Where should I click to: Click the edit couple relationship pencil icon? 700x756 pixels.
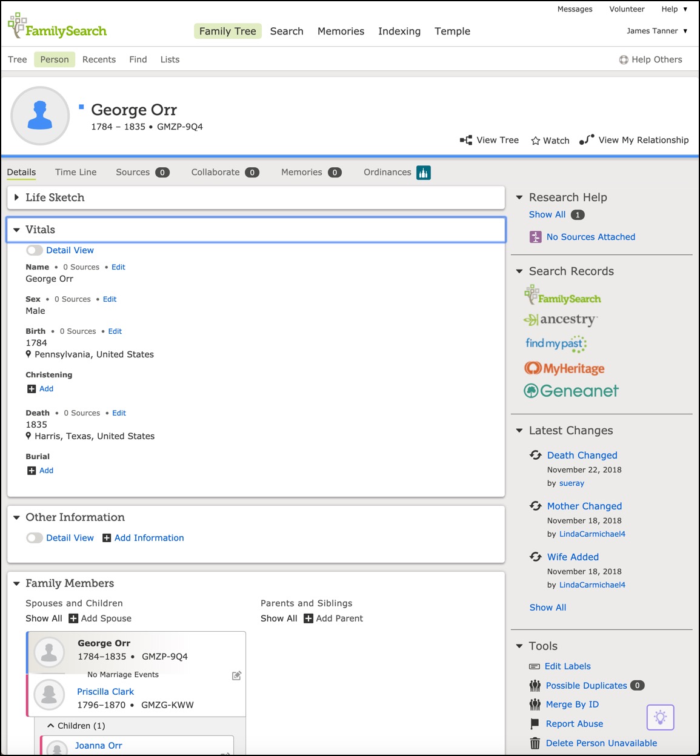(x=237, y=675)
